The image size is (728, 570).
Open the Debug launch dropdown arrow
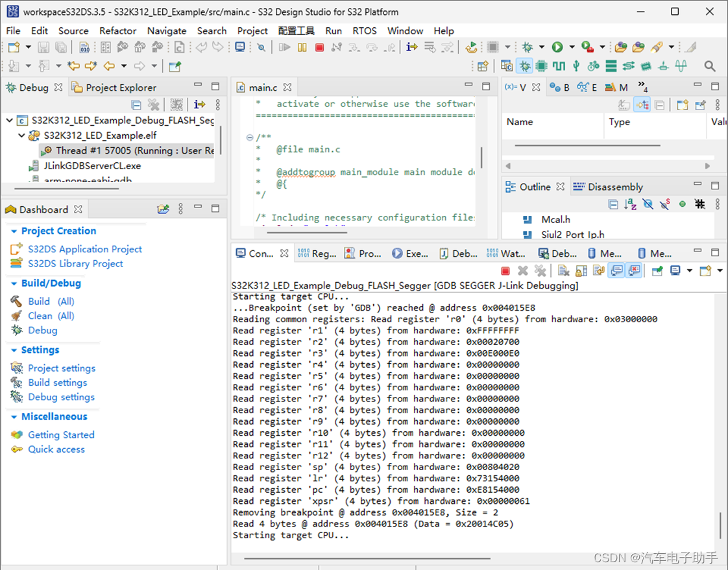point(541,47)
